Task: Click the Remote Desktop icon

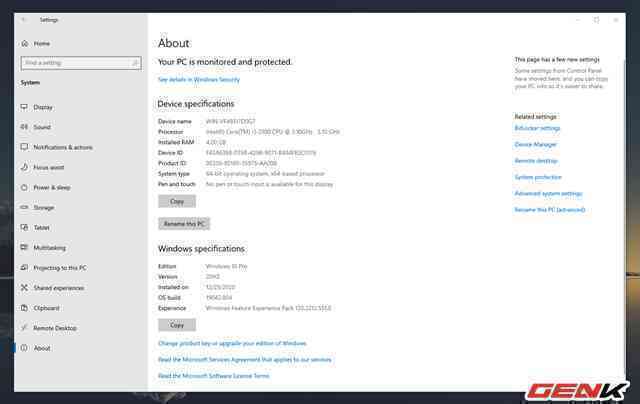Action: pyautogui.click(x=24, y=328)
